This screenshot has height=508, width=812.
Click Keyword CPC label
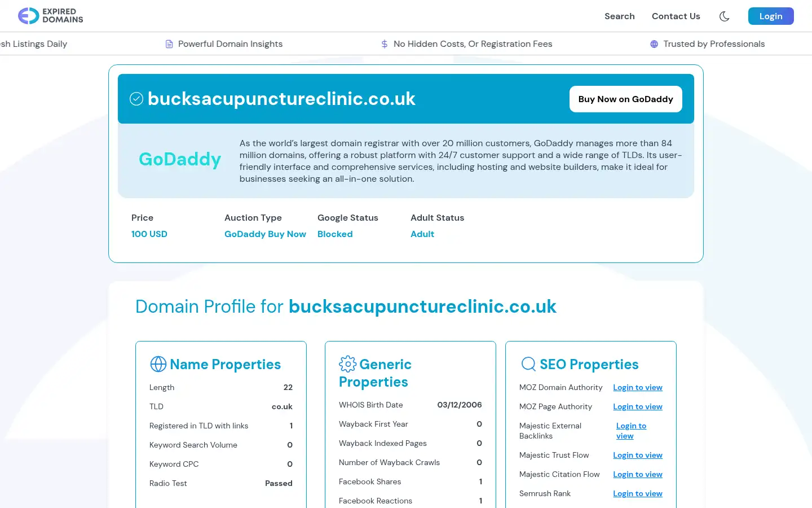point(174,464)
